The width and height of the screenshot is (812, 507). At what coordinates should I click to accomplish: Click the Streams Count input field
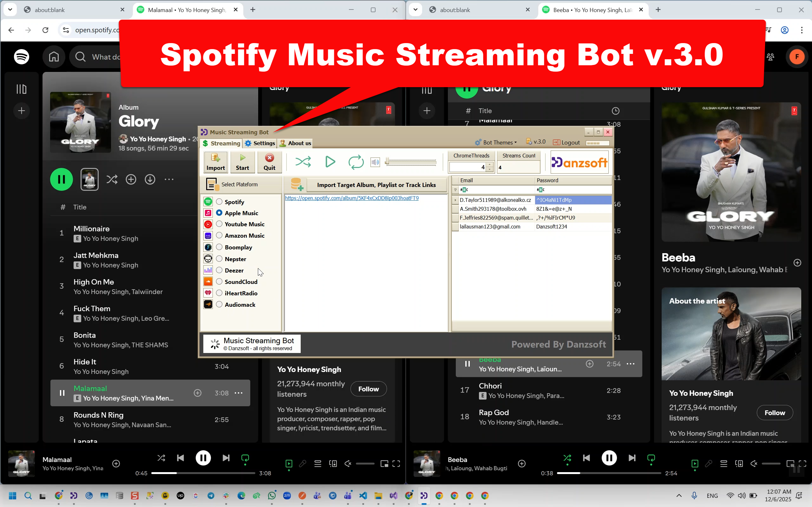(518, 167)
